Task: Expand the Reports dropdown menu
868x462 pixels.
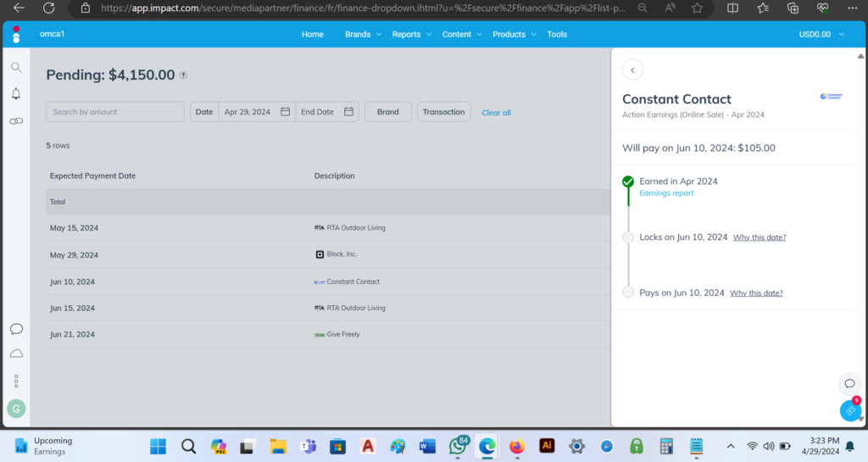Action: [x=412, y=35]
